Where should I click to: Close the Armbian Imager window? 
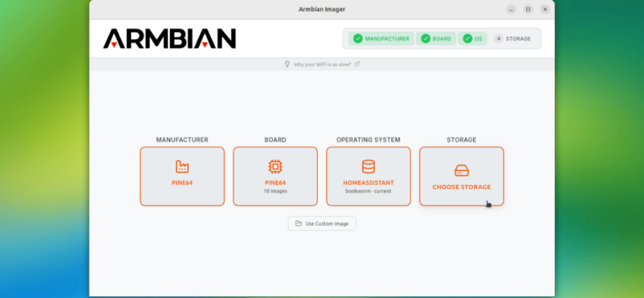pos(545,9)
